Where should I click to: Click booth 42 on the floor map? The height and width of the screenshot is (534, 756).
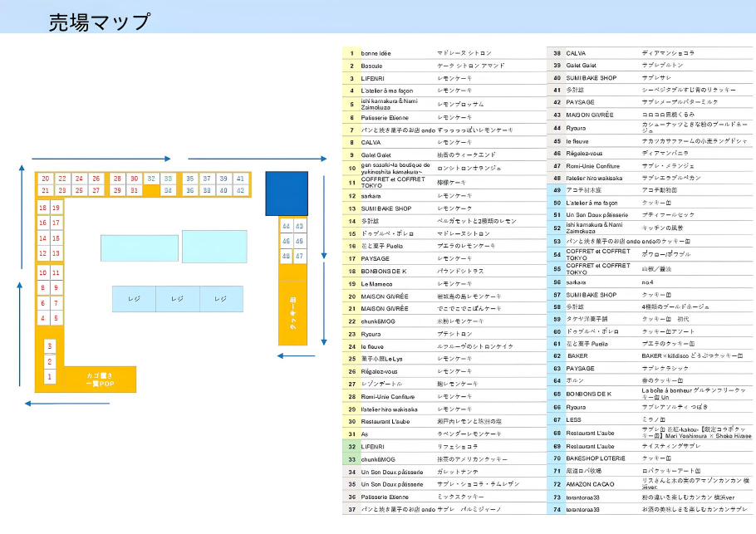pyautogui.click(x=240, y=190)
